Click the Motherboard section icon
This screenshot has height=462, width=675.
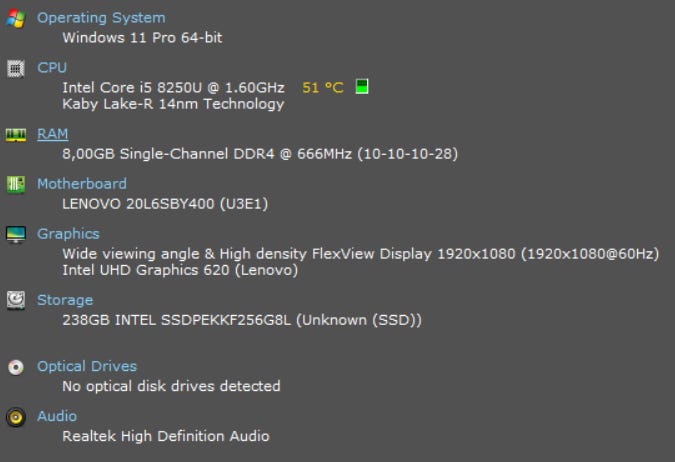(x=15, y=184)
